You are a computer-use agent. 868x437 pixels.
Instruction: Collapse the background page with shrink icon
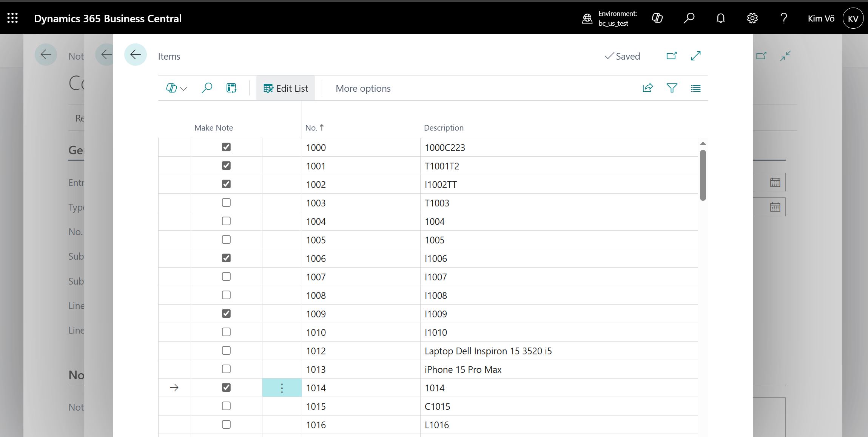click(x=786, y=56)
